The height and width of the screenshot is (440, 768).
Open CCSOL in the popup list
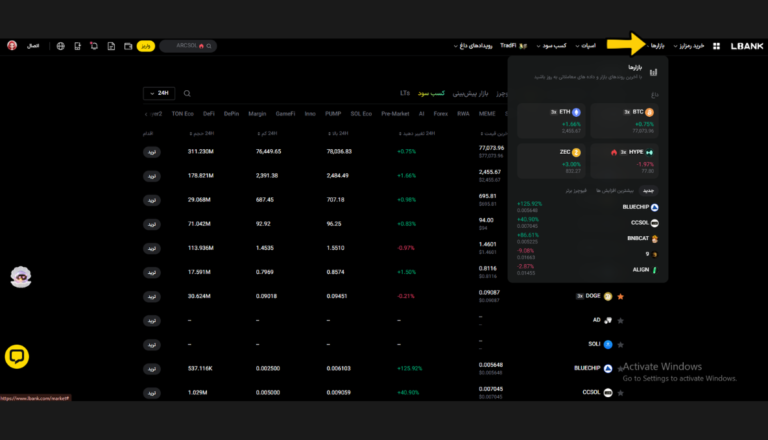pyautogui.click(x=588, y=223)
